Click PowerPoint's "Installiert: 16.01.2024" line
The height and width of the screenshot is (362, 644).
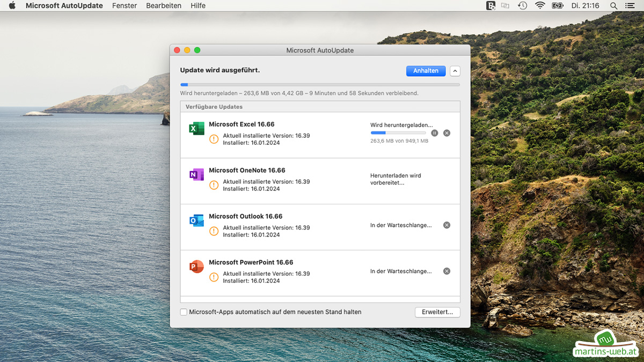pyautogui.click(x=251, y=281)
